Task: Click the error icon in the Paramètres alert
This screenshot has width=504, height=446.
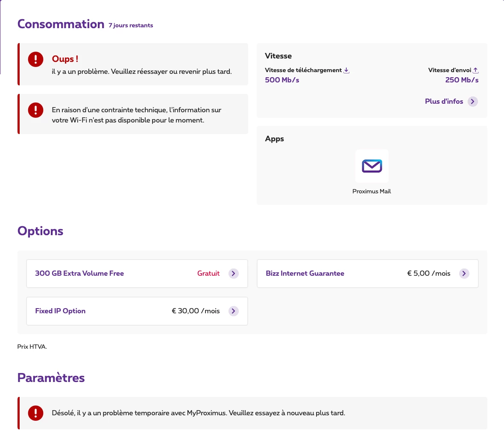Action: [35, 413]
